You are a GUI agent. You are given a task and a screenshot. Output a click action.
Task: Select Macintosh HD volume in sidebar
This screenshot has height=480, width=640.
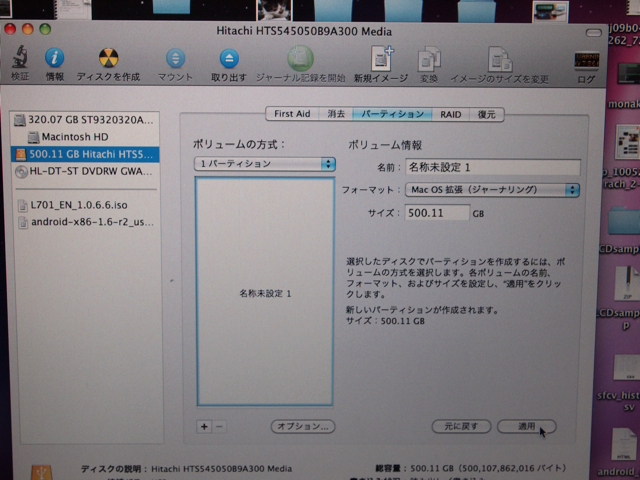75,137
